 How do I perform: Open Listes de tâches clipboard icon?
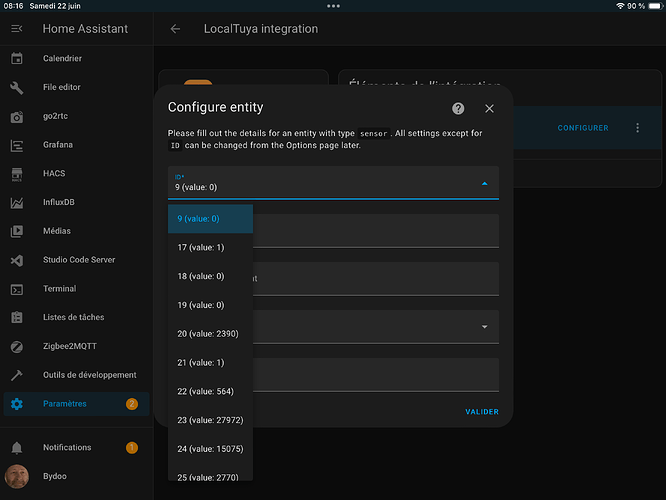pyautogui.click(x=17, y=317)
